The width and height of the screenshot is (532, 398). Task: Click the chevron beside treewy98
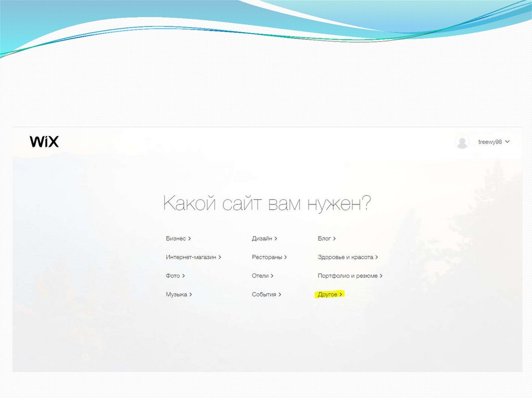click(508, 142)
